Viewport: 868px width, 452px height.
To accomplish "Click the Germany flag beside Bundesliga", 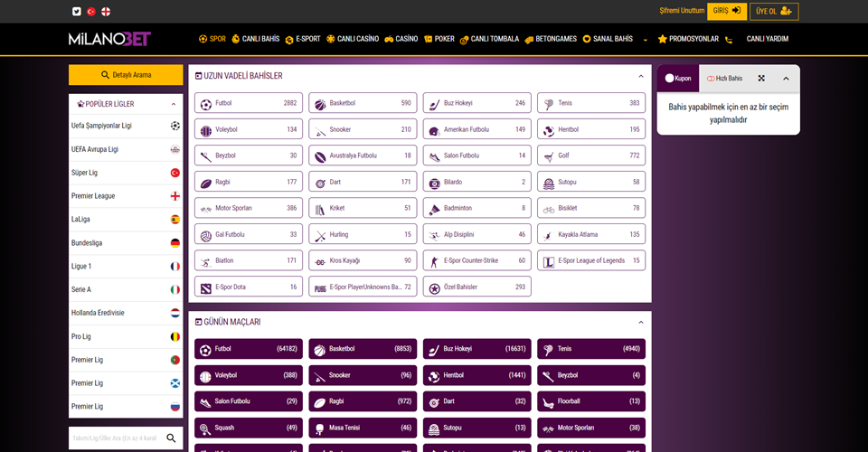I will pos(175,243).
